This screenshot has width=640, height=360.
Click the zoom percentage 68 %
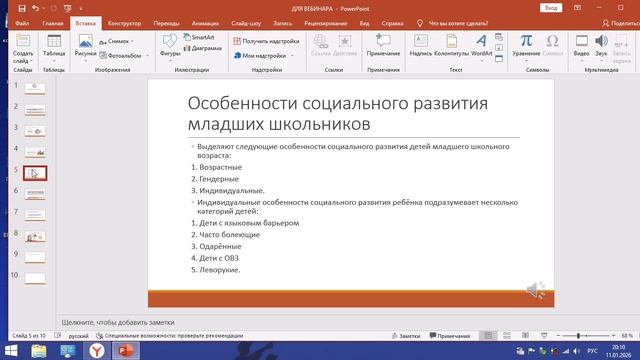point(627,336)
